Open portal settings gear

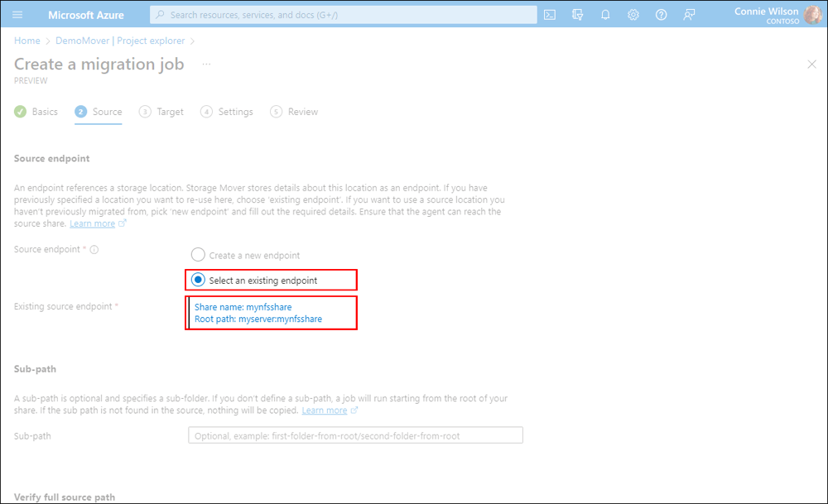(633, 15)
